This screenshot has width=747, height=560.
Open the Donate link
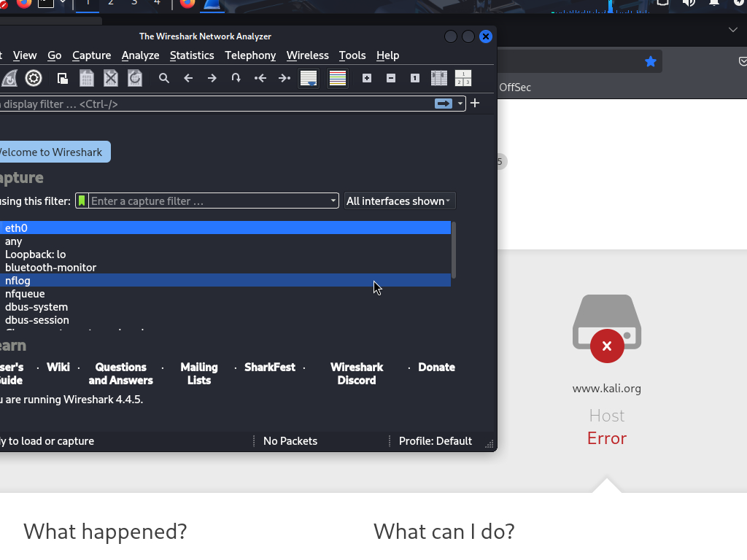pyautogui.click(x=436, y=367)
